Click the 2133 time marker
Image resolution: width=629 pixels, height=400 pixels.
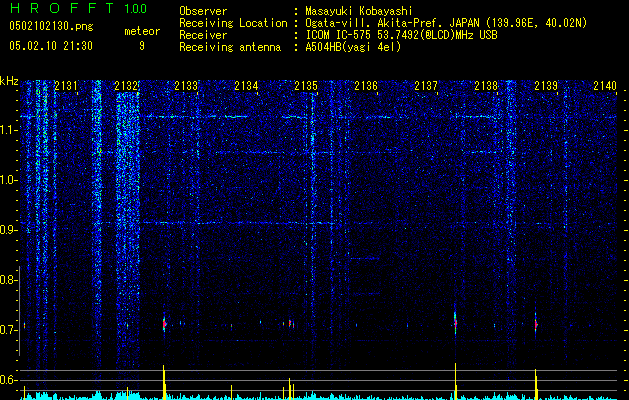(x=186, y=85)
